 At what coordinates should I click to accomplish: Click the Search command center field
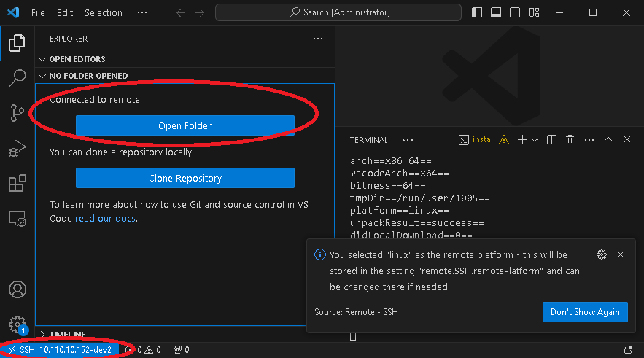[x=338, y=12]
